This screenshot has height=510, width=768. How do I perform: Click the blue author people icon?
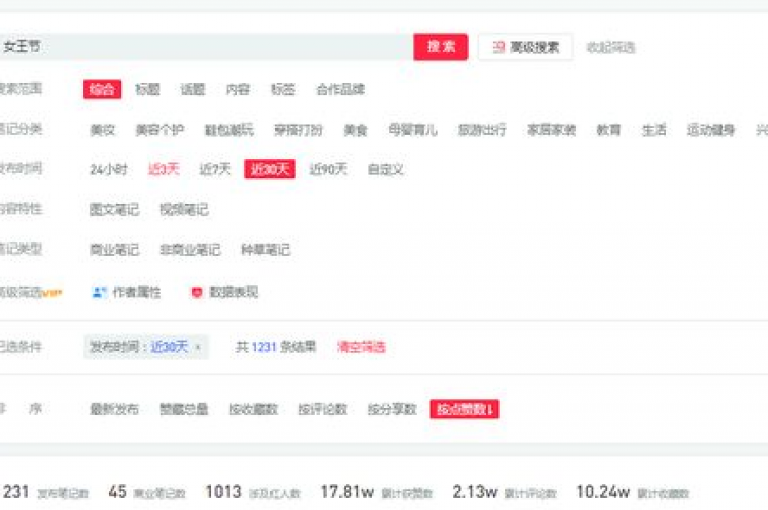99,292
